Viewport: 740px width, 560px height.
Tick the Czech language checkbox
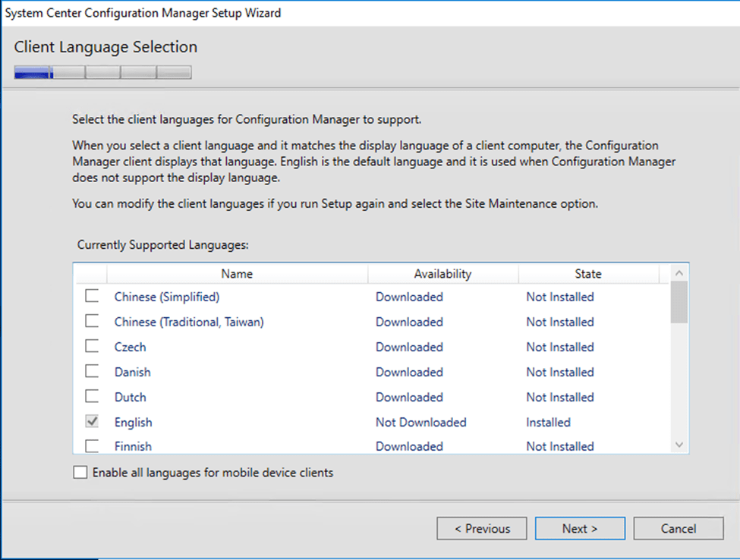[92, 347]
